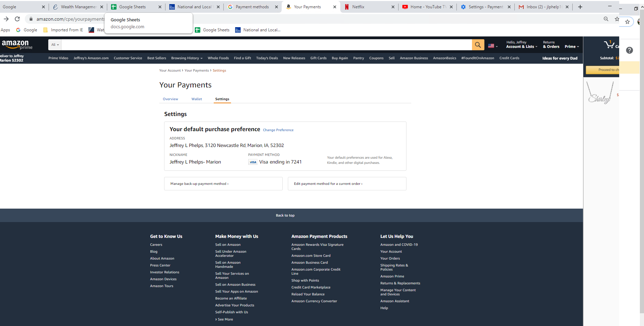This screenshot has width=644, height=326.
Task: Click the Amazon Prime logo
Action: click(x=17, y=45)
